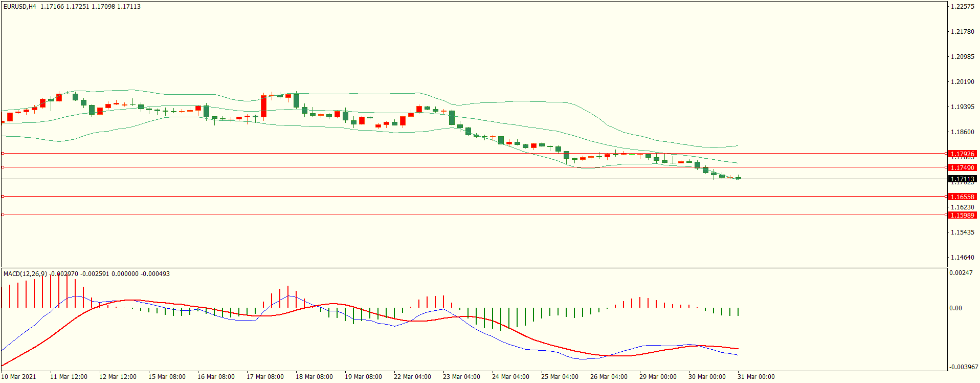Select the red 1.15989 price label
Viewport: 980px width, 383px height.
pos(963,215)
